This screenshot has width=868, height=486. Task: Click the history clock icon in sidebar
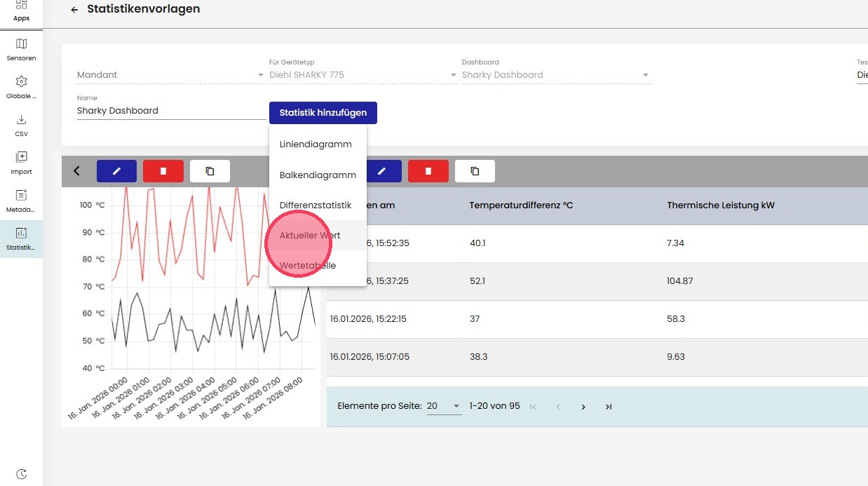click(x=21, y=474)
